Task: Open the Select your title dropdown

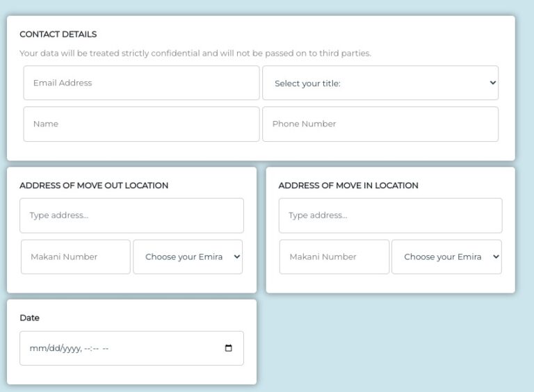Action: coord(380,83)
